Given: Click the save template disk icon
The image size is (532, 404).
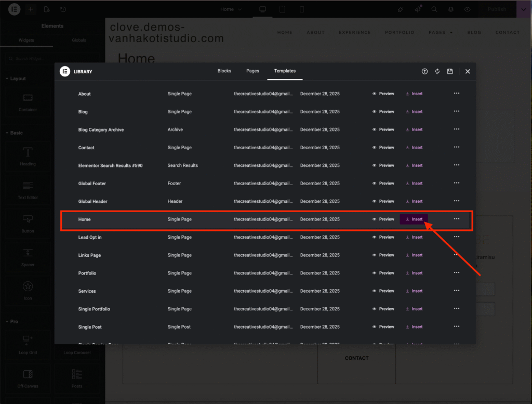Looking at the screenshot, I should click(x=450, y=72).
